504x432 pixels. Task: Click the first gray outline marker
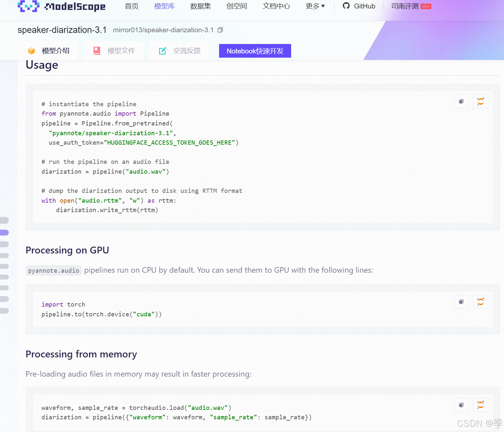[x=4, y=221]
